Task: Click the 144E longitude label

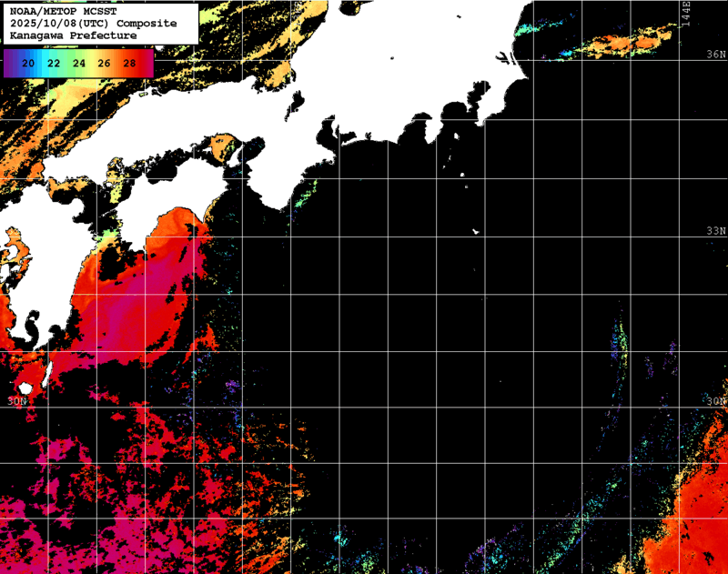Action: click(x=687, y=14)
